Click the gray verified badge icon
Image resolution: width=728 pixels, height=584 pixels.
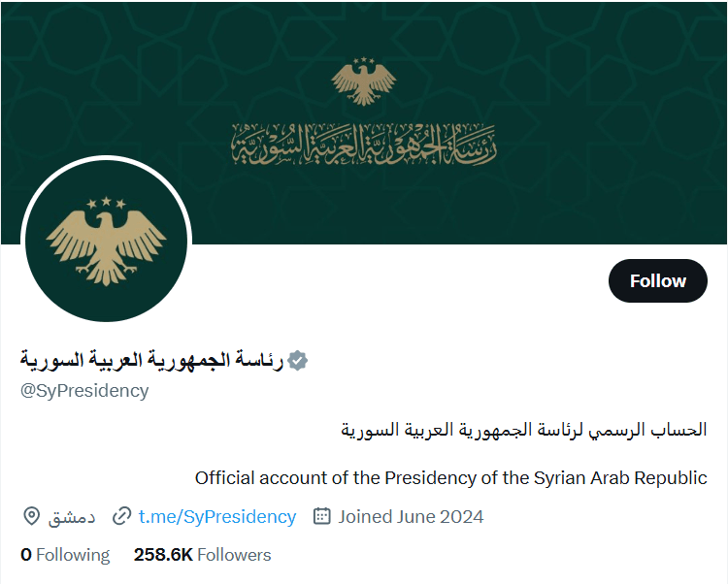pyautogui.click(x=298, y=360)
